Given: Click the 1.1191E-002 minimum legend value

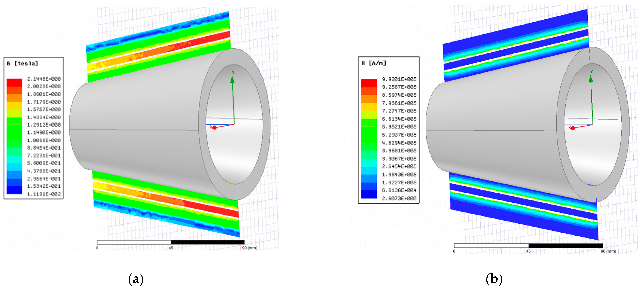Looking at the screenshot, I should click(44, 194).
